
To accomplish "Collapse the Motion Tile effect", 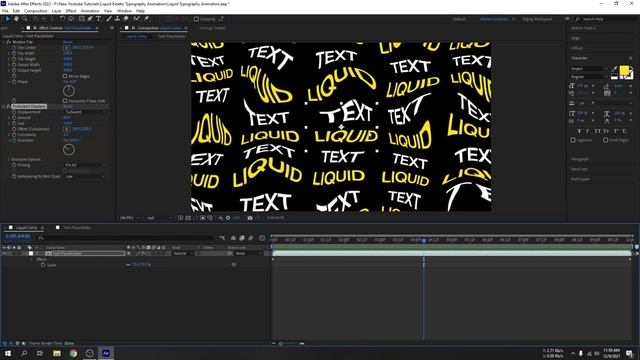I will 4,42.
